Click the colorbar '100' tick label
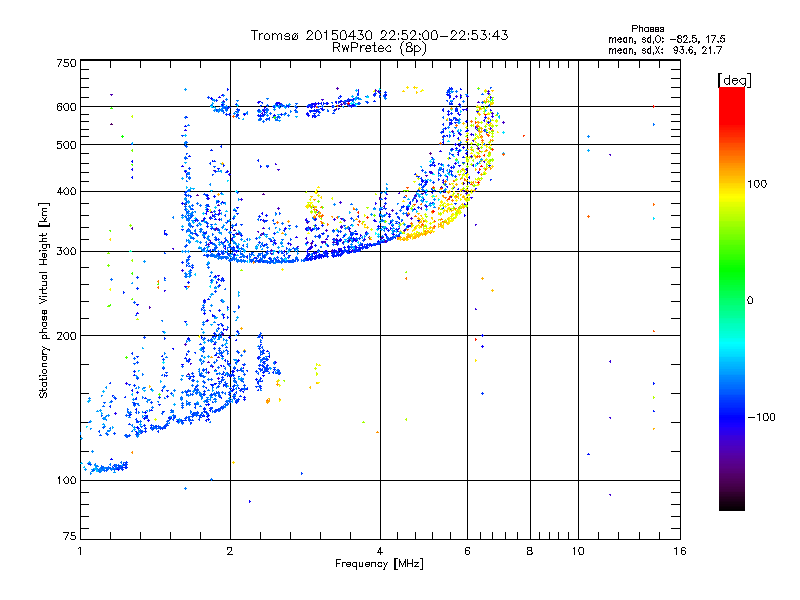Image resolution: width=800 pixels, height=600 pixels. click(x=757, y=184)
